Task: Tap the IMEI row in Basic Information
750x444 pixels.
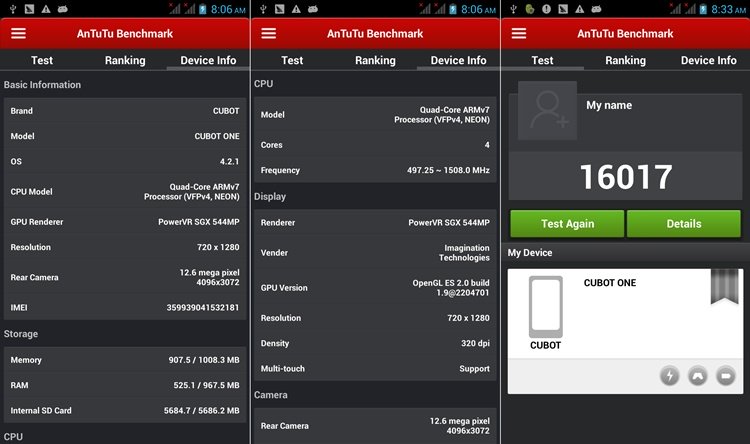Action: coord(124,307)
